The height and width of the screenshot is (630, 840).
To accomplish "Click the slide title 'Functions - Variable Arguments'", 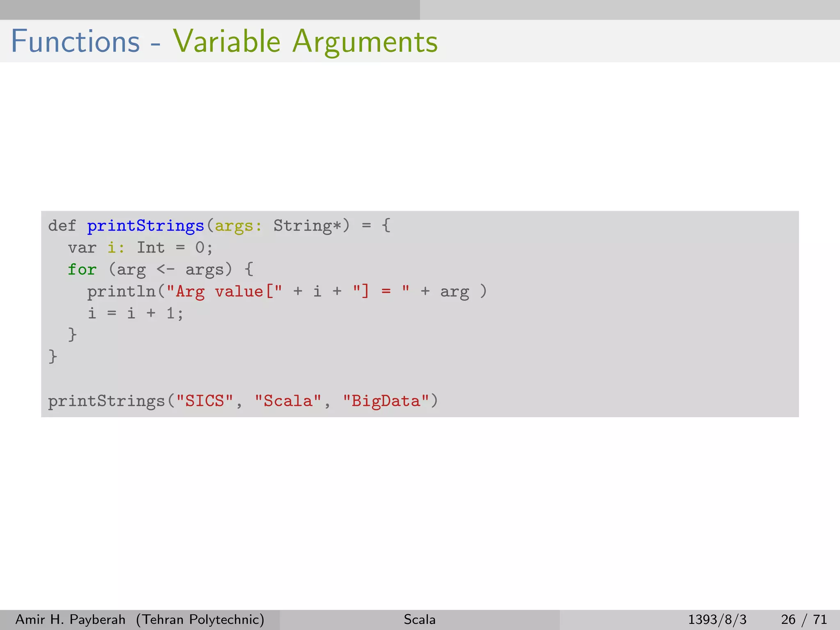I will pyautogui.click(x=224, y=41).
